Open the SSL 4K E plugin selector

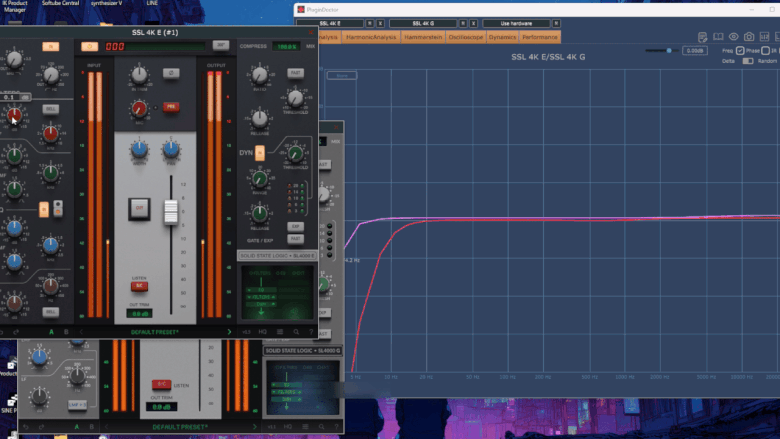pos(329,22)
